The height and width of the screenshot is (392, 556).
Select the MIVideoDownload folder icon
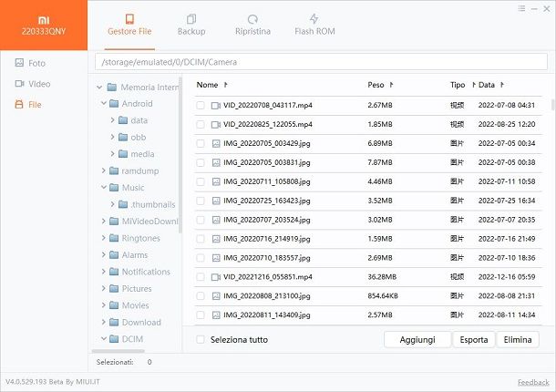114,221
